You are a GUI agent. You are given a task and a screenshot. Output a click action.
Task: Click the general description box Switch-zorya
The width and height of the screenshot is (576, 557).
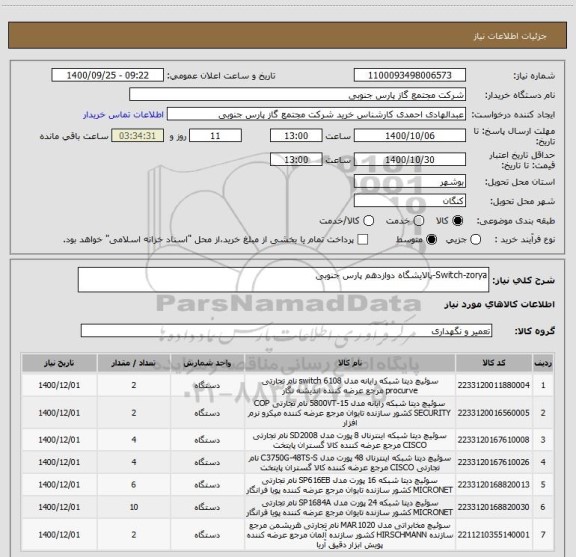[283, 280]
